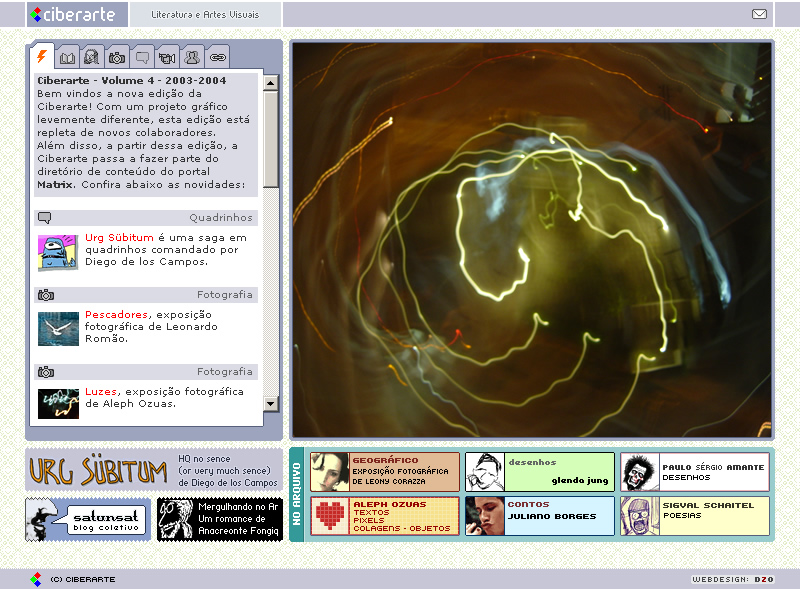Click the Ciberarte Volume 4 title
This screenshot has height=589, width=800.
coord(132,81)
